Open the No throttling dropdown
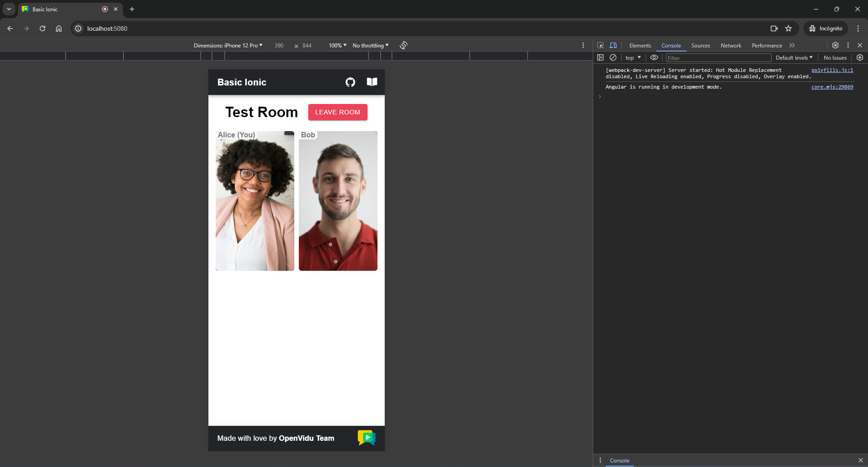 [370, 45]
